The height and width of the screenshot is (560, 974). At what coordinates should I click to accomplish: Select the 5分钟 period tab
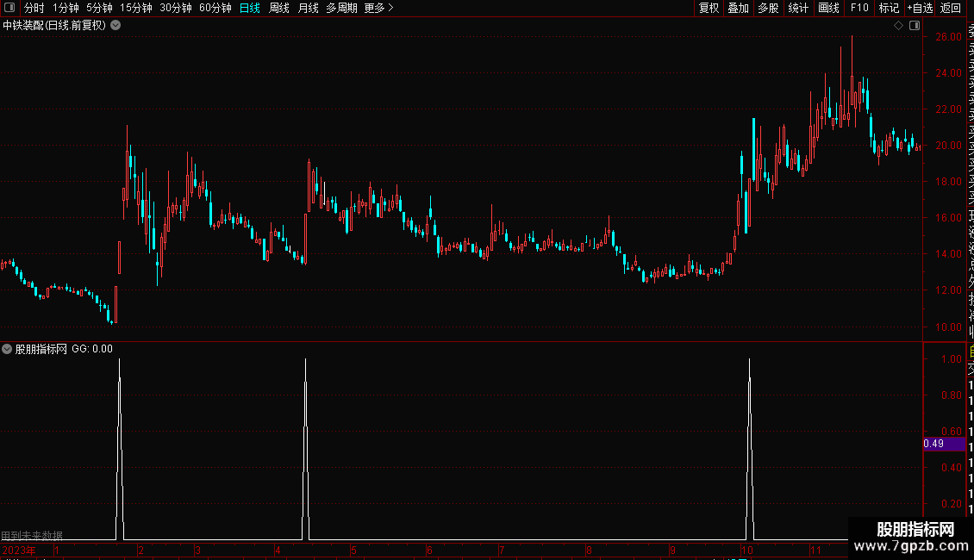[99, 8]
